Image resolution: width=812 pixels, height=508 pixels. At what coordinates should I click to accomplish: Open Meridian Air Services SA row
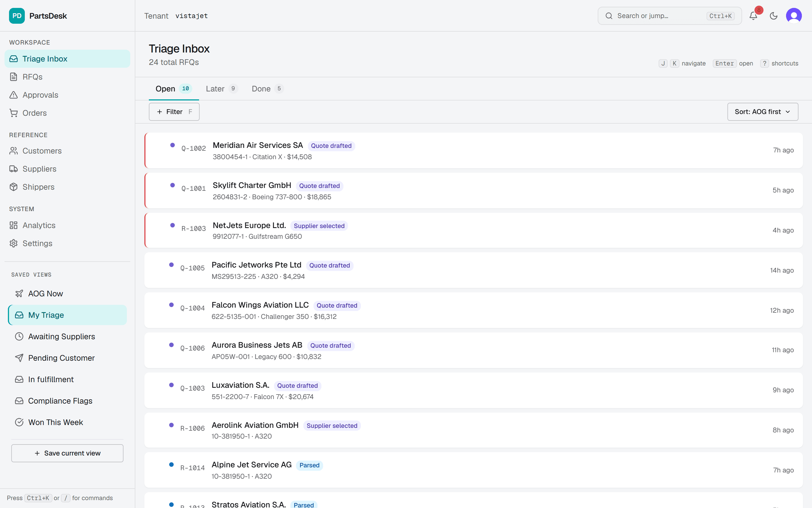473,150
